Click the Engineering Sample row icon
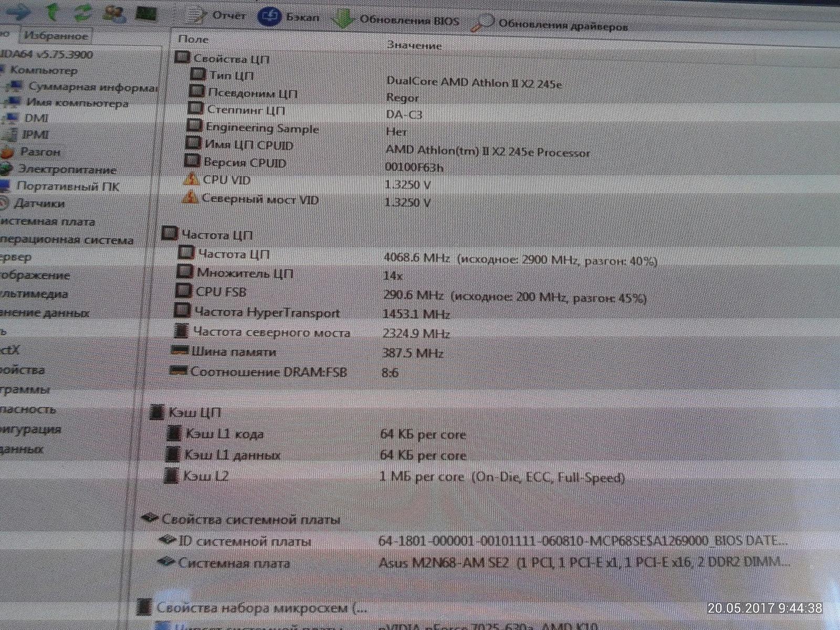 click(x=194, y=126)
